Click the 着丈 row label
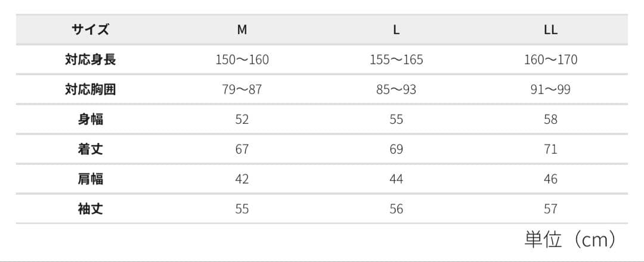Screen dimensions: 644x262 pyautogui.click(x=91, y=149)
